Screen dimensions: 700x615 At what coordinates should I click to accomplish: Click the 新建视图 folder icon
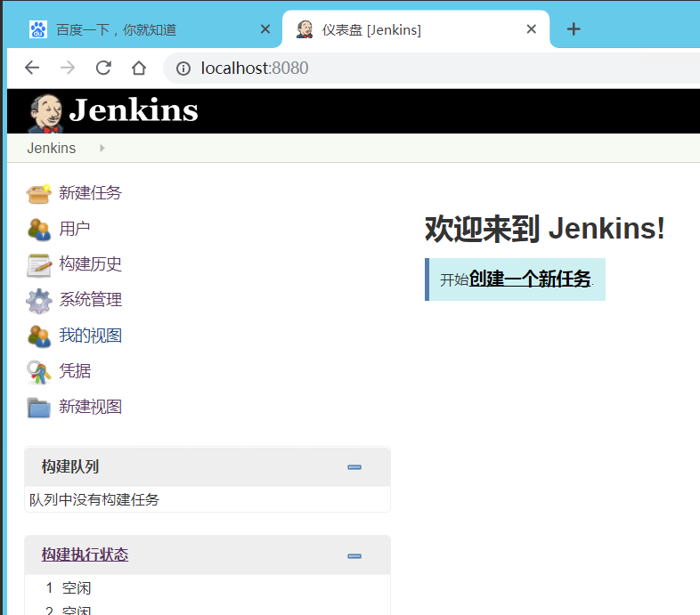pos(39,408)
